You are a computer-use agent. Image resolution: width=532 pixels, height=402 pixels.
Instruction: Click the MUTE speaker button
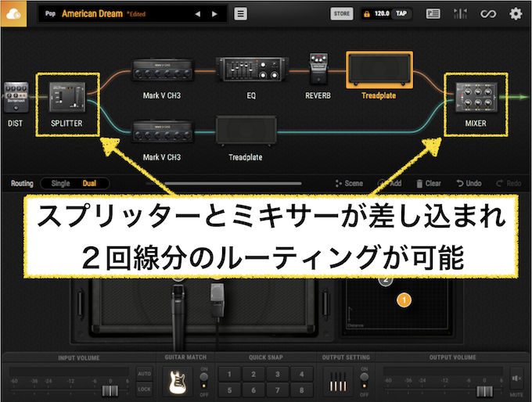coord(516,378)
